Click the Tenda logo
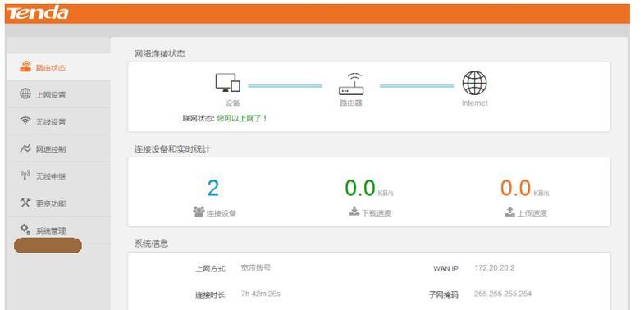 [x=37, y=13]
